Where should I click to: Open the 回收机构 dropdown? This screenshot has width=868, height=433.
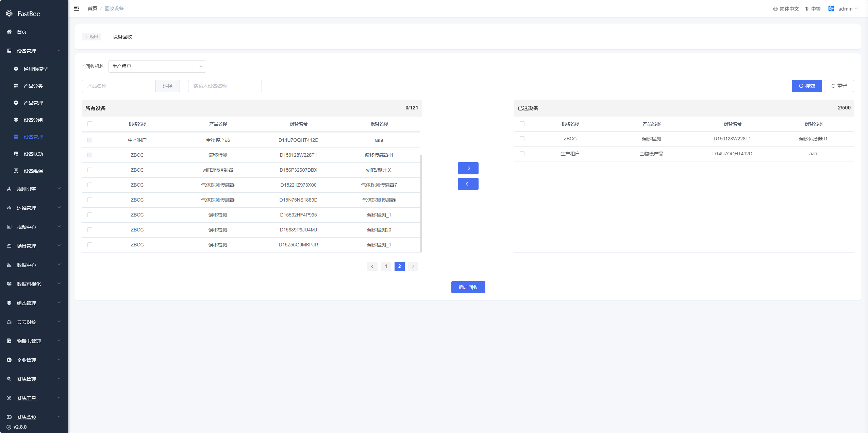[157, 66]
